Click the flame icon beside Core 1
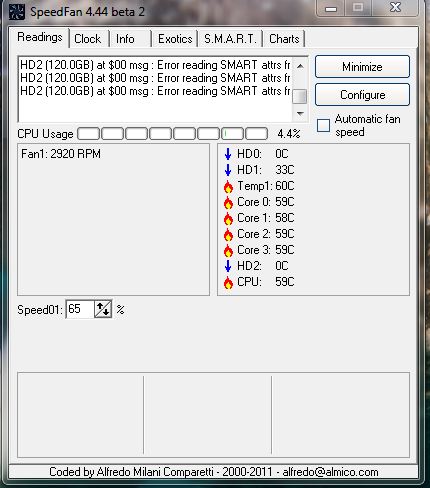430x488 pixels. pos(228,219)
